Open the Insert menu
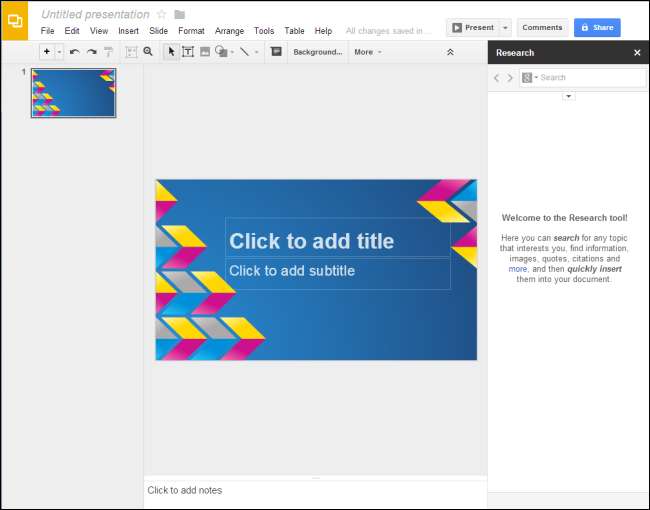650x510 pixels. coord(128,31)
